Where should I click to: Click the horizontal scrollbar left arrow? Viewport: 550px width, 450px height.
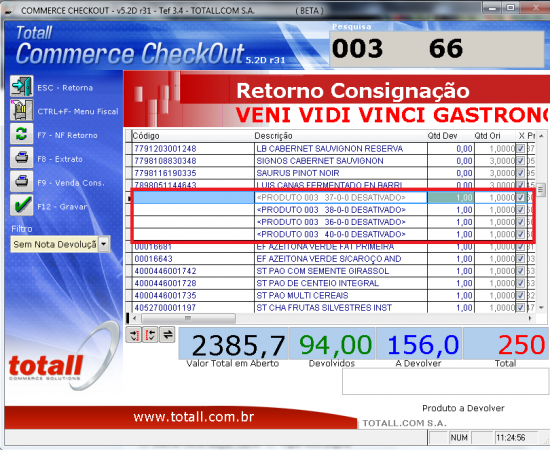[x=134, y=318]
